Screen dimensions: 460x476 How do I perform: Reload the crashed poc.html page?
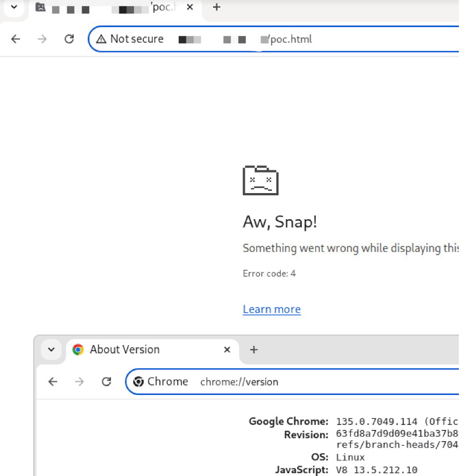69,39
